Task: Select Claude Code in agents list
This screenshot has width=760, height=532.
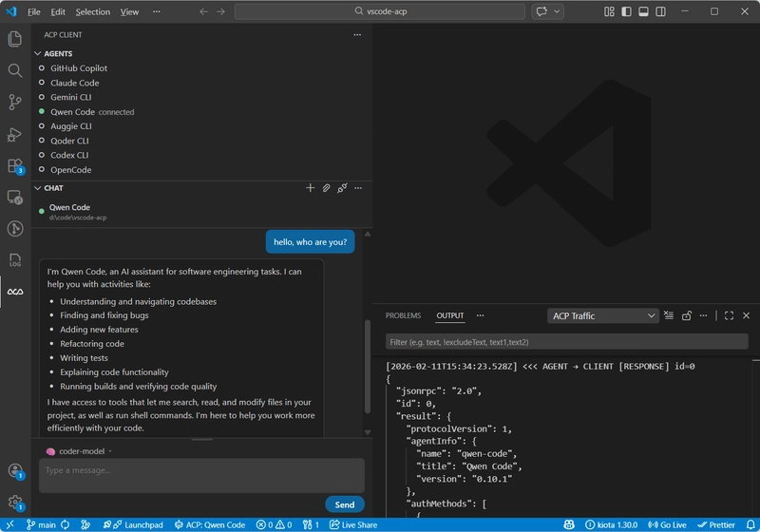Action: click(75, 83)
